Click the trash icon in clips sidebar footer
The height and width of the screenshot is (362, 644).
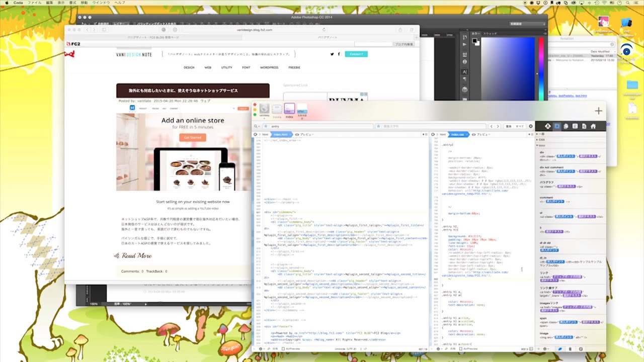point(570,348)
